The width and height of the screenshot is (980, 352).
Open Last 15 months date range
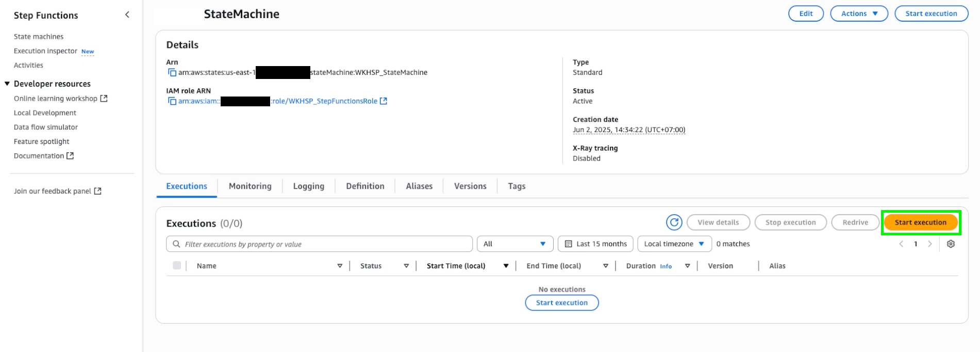[595, 244]
